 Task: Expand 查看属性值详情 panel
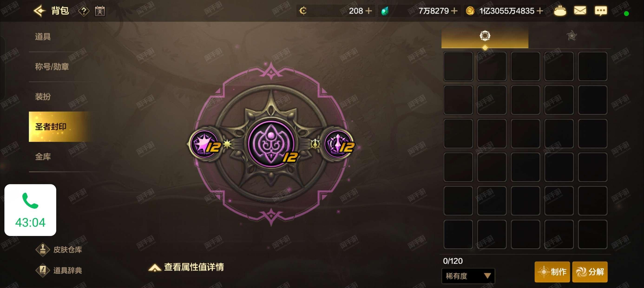coord(186,267)
